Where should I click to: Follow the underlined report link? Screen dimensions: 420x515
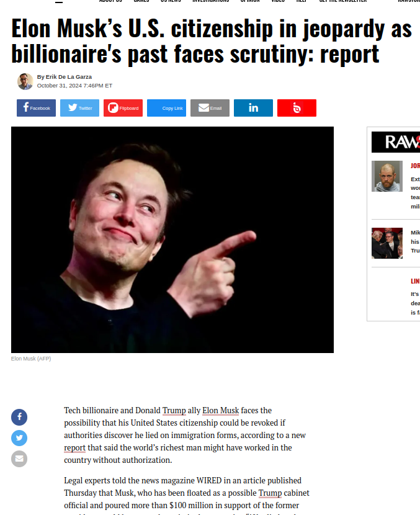[75, 447]
